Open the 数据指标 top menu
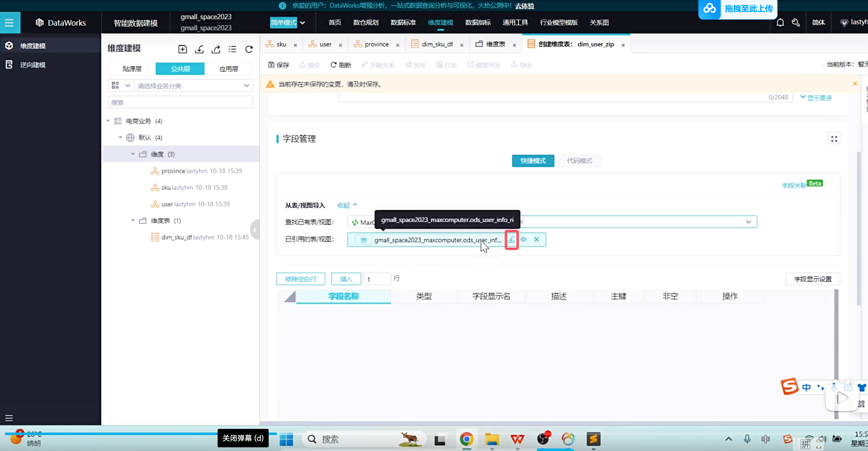 pyautogui.click(x=477, y=22)
